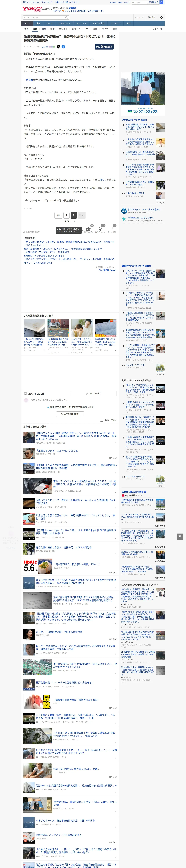Screen dimensions: 186x868
Task: Click 記事に関する報告 report icon link
Action: tap(31, 232)
